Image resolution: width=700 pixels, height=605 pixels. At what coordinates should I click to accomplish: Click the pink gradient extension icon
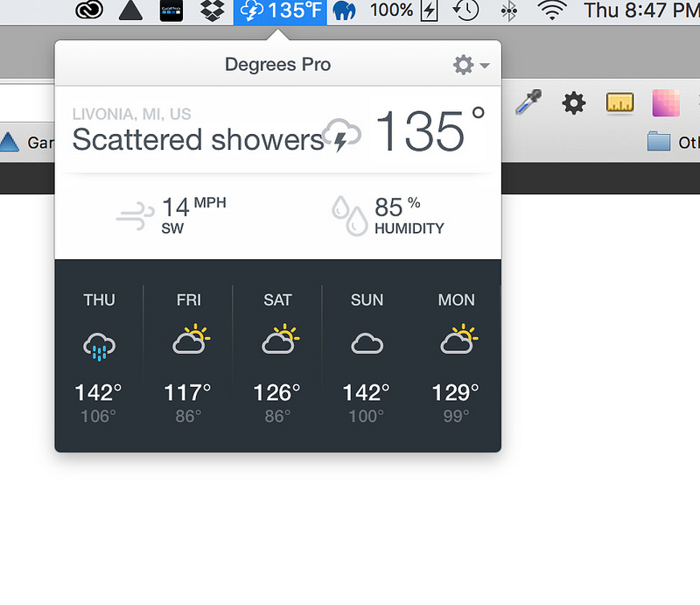666,102
